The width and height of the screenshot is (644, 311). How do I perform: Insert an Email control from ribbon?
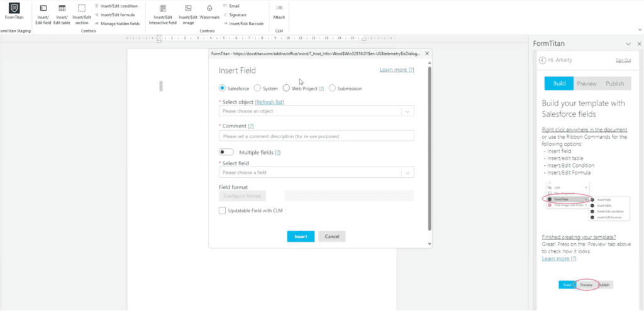point(231,6)
